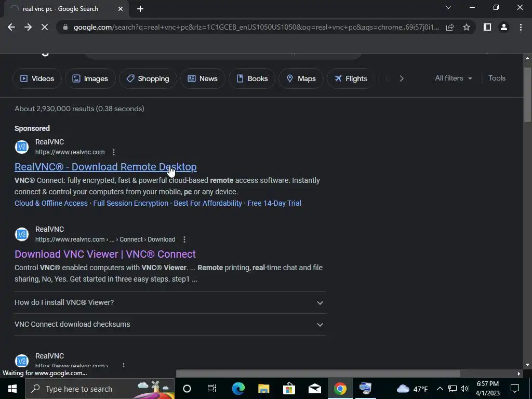Image resolution: width=532 pixels, height=399 pixels.
Task: Go back to the previous page
Action: (11, 27)
